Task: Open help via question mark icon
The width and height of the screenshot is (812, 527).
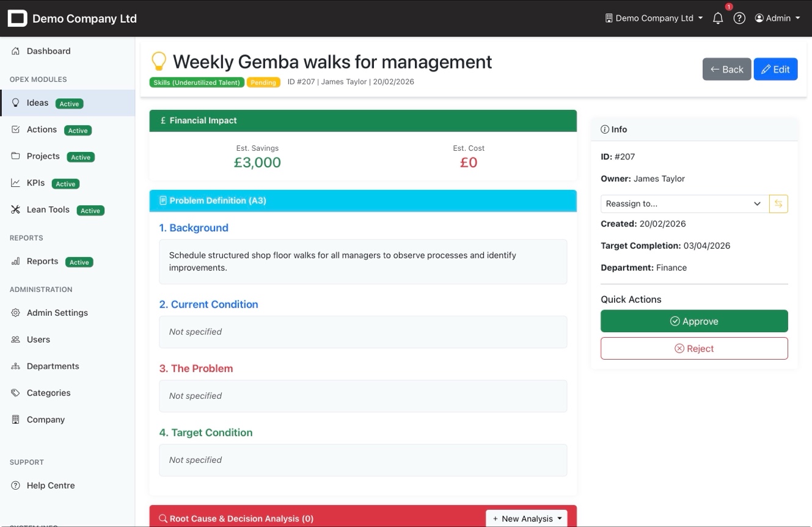Action: [739, 18]
